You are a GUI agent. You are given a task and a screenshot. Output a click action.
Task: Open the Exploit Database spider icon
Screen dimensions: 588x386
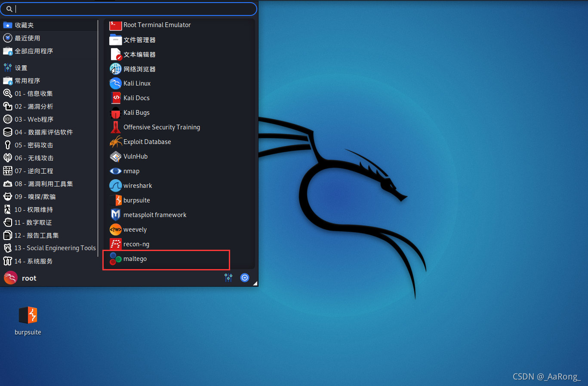pyautogui.click(x=115, y=142)
